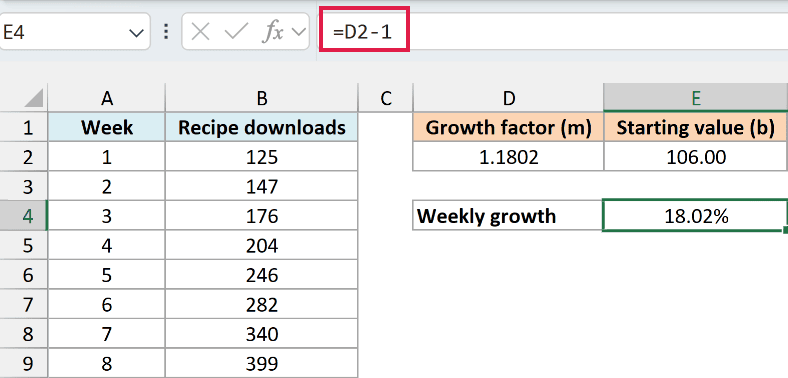Select column D header

[508, 98]
